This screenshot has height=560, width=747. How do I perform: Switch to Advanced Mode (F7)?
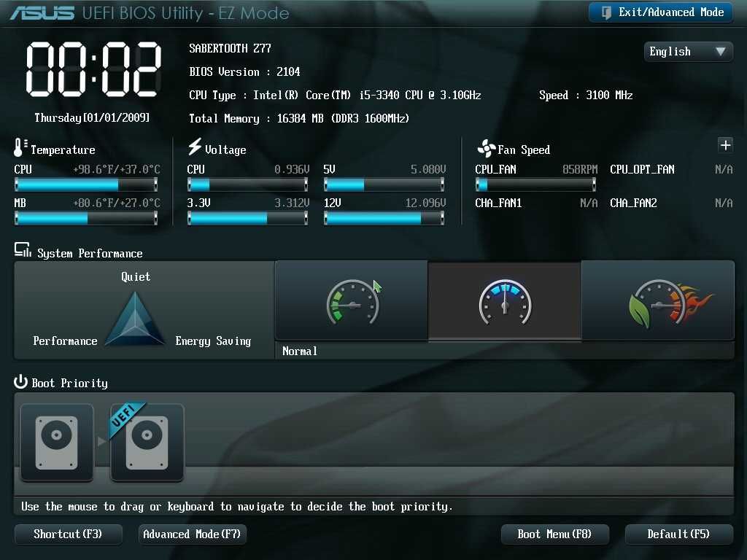click(192, 534)
